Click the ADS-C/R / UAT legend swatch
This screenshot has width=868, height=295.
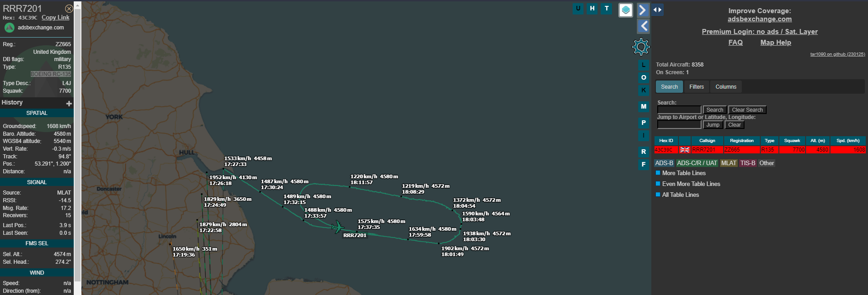pyautogui.click(x=697, y=163)
